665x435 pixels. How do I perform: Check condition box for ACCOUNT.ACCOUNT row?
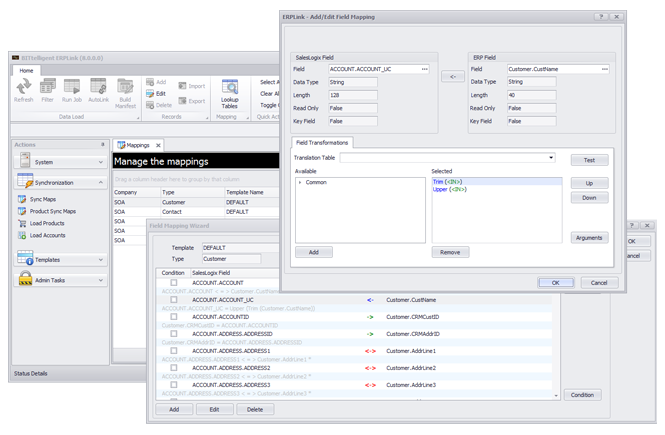tap(174, 282)
